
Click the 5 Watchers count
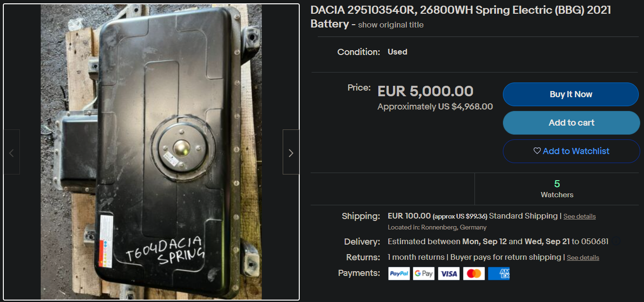[557, 189]
